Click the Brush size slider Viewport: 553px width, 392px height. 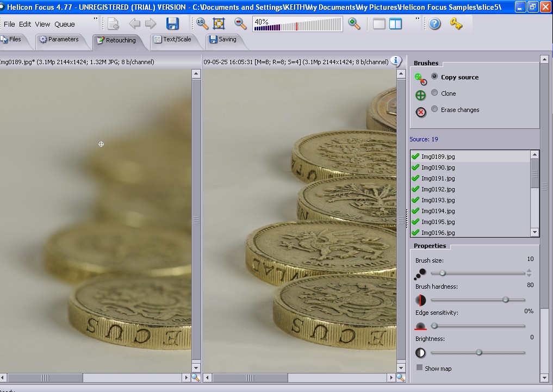coord(478,273)
